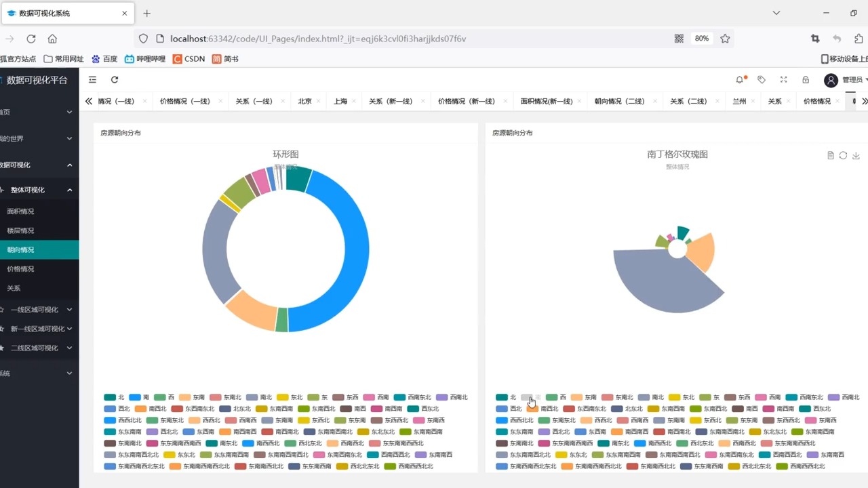Click the lock screen icon
Screen dimensions: 868x488
click(806, 80)
